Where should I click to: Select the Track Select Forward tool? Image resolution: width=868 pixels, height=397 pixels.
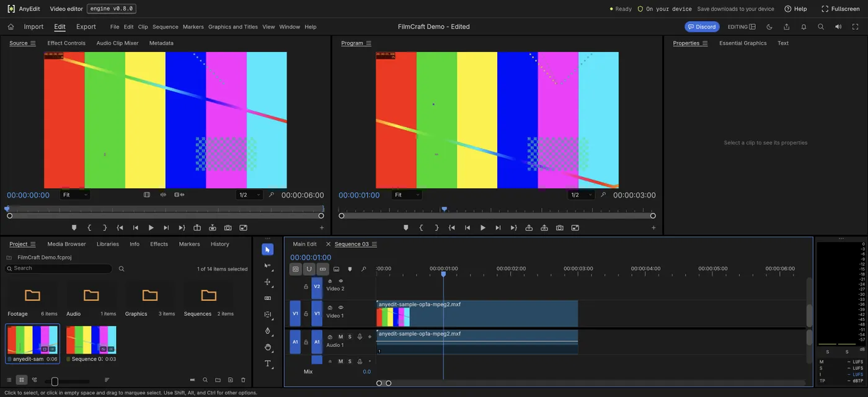[x=267, y=266]
